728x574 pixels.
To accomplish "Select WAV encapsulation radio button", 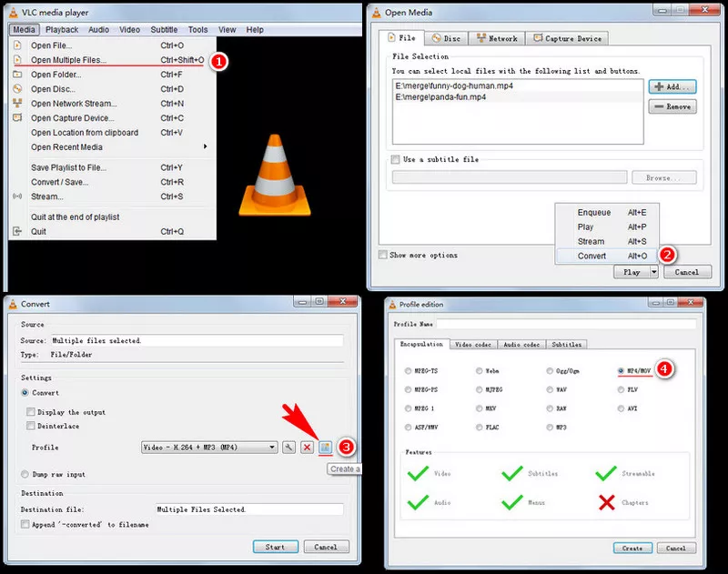I will [x=550, y=389].
